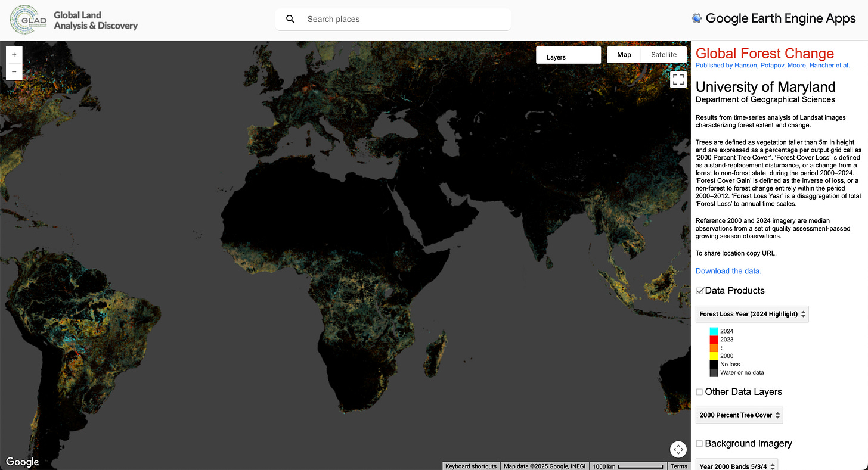Viewport: 868px width, 470px height.
Task: Open the map camera controls compass button
Action: pos(678,449)
